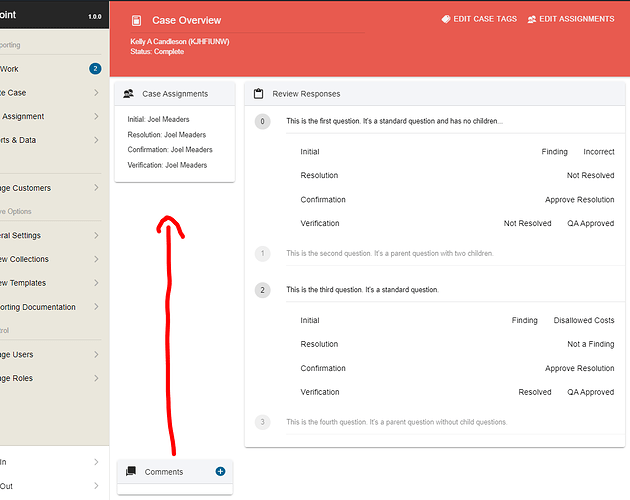Click the version number 1.0.0
The height and width of the screenshot is (500, 630).
(x=95, y=16)
